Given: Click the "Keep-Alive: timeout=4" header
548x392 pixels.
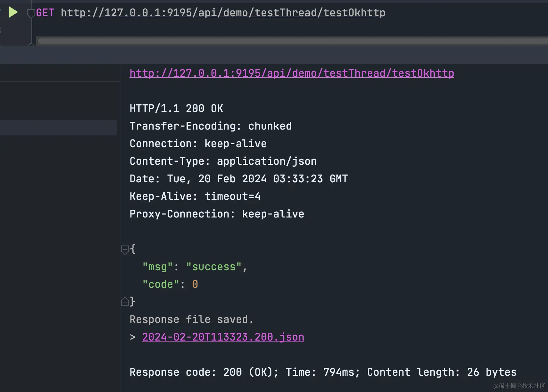Looking at the screenshot, I should 195,196.
